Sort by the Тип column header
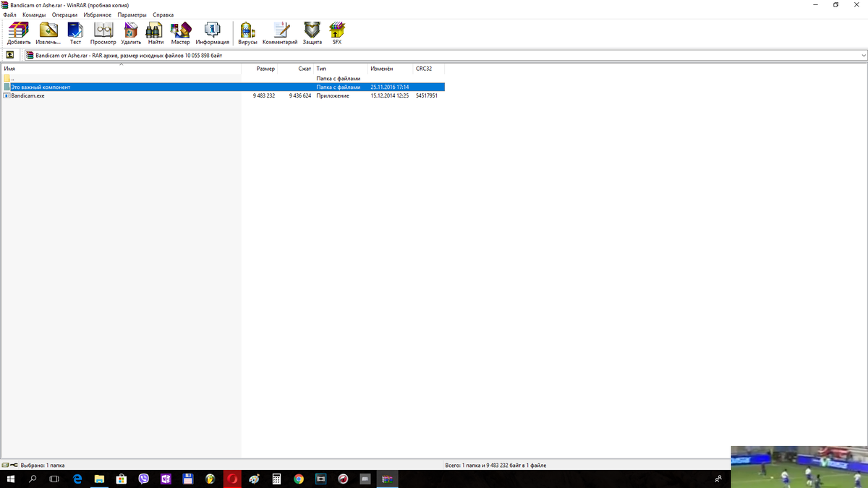Viewport: 868px width, 488px height. tap(341, 69)
